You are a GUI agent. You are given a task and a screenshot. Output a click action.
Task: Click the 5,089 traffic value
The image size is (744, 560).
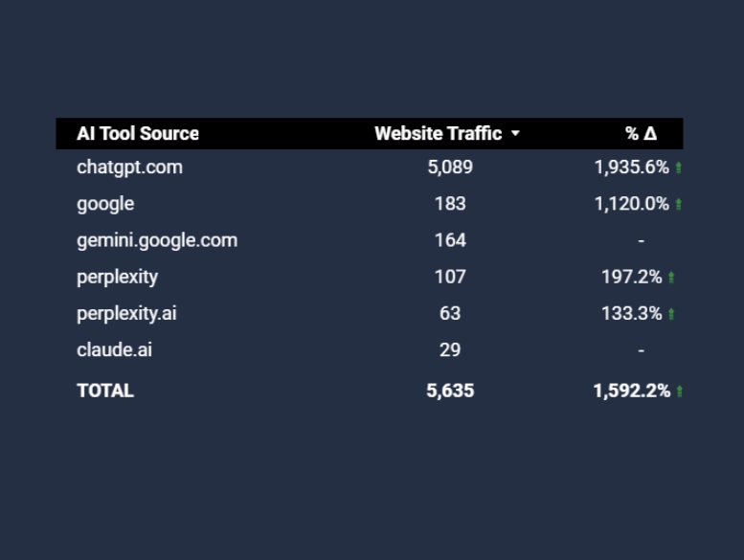click(x=450, y=168)
